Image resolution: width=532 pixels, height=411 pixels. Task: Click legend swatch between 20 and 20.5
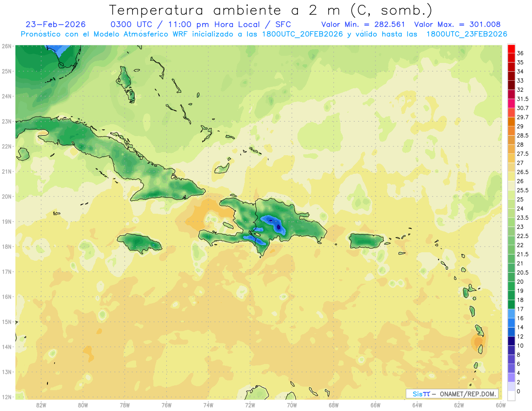[511, 277]
